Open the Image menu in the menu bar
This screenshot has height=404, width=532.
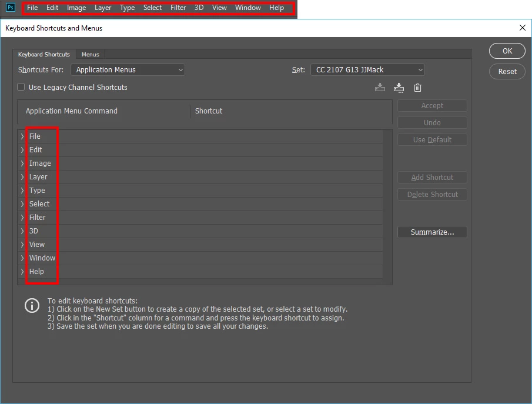76,8
